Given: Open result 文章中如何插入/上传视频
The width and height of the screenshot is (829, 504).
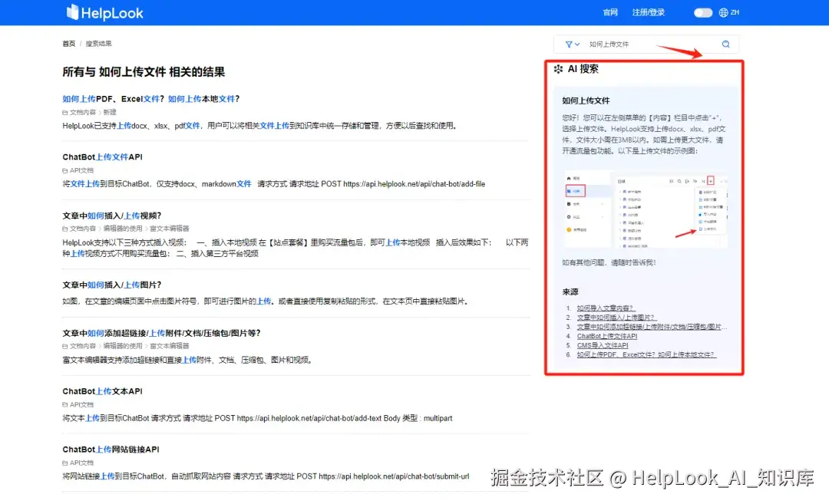Looking at the screenshot, I should 111,216.
